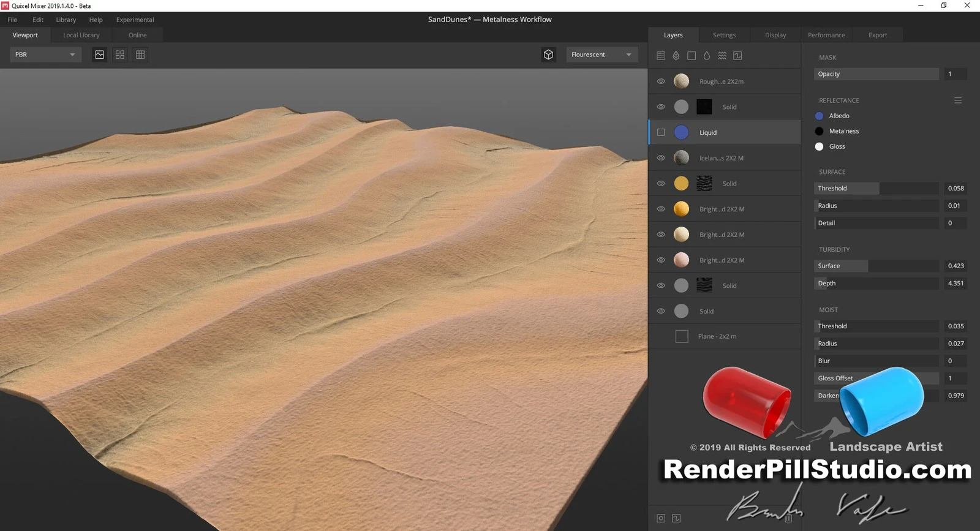This screenshot has height=531, width=980.
Task: Adjust the Moist Blur slider
Action: coord(876,361)
